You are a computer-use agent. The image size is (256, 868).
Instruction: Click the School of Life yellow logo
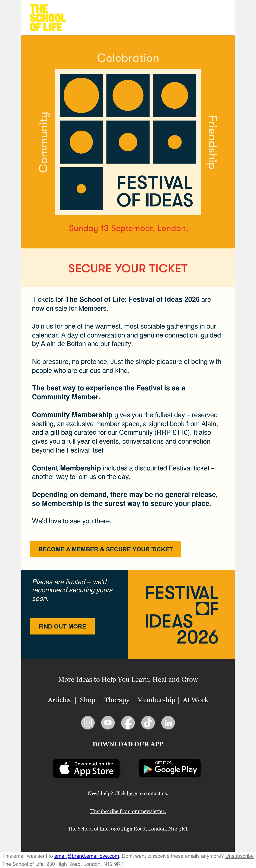click(x=48, y=18)
